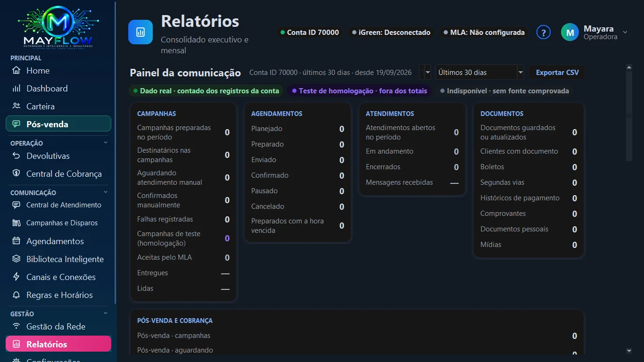Screen dimensions: 644x362
Task: Click the Atendimentos card heading
Action: [390, 114]
